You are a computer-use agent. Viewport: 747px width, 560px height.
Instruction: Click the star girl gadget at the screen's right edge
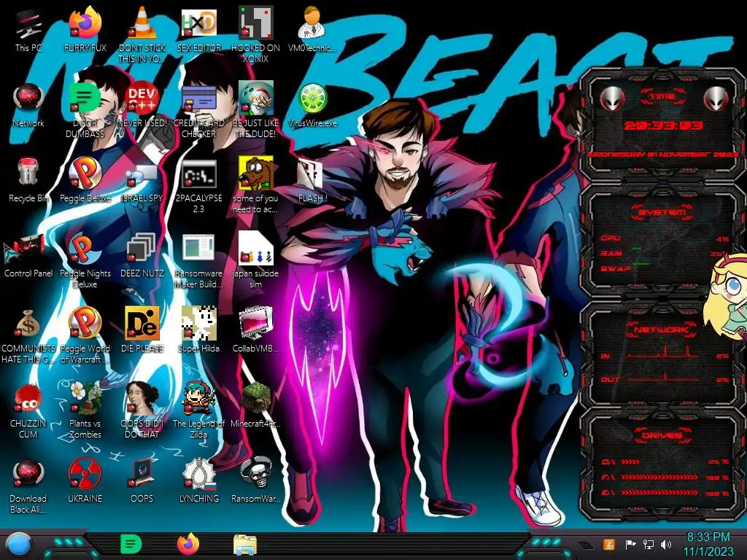[726, 297]
